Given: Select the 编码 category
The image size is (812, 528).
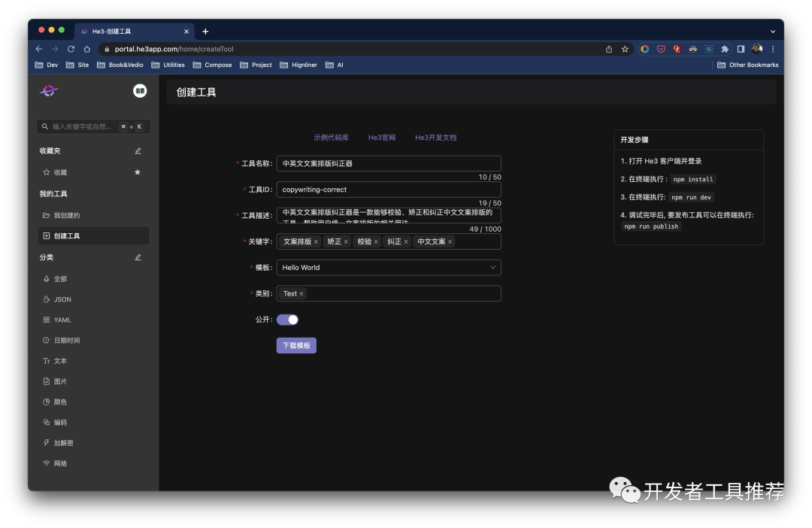Looking at the screenshot, I should [x=55, y=422].
